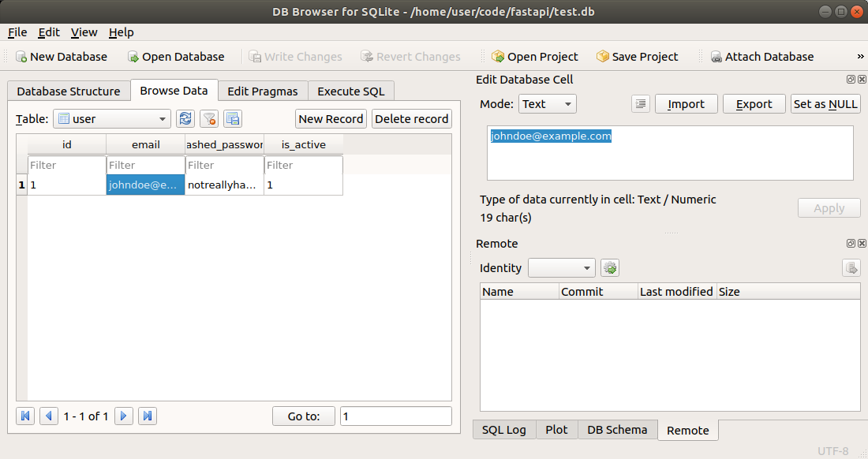Switch to the Execute SQL tab

coord(351,91)
